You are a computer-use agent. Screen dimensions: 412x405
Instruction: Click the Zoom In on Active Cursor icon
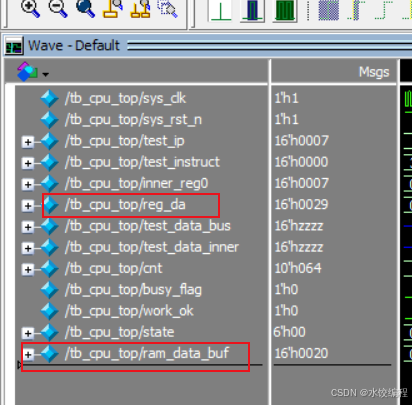click(x=113, y=9)
